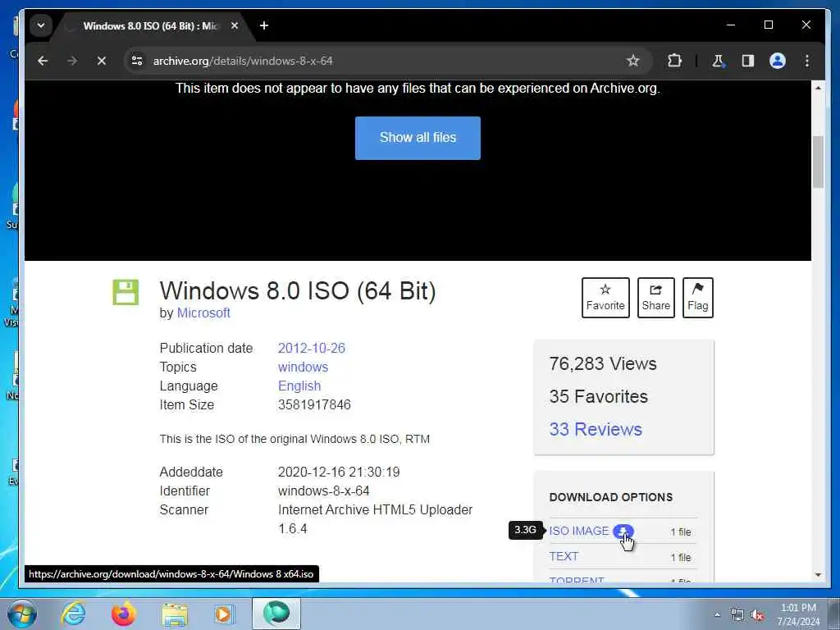
Task: Open the tab search dropdown arrow
Action: (41, 25)
